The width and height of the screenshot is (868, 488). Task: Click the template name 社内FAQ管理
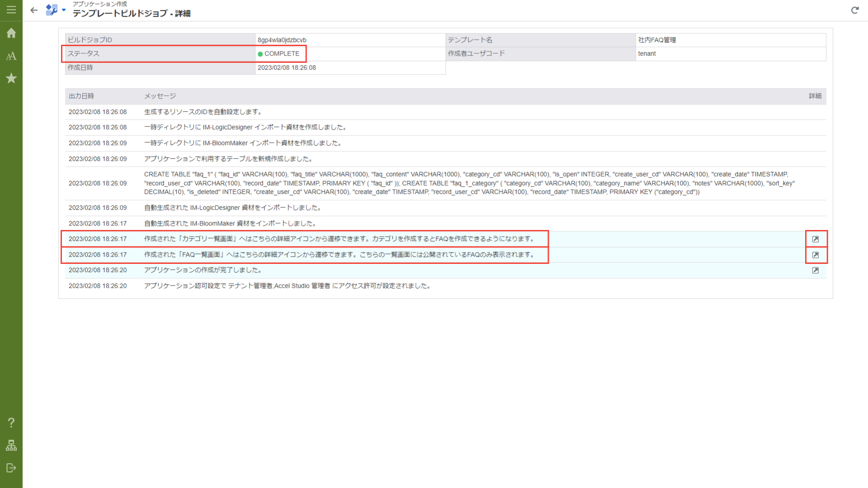point(657,40)
